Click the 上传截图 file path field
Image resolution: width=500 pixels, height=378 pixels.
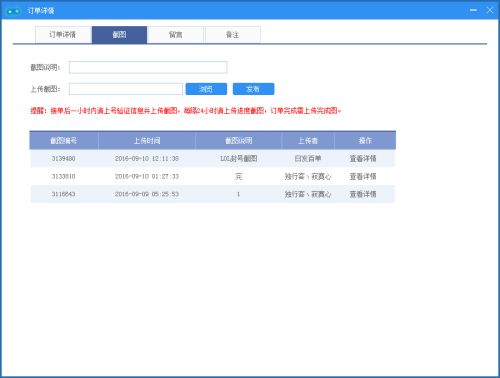click(x=126, y=89)
